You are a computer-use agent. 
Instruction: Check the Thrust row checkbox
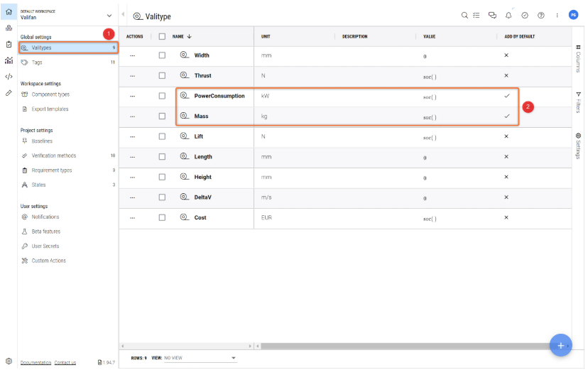(x=162, y=75)
